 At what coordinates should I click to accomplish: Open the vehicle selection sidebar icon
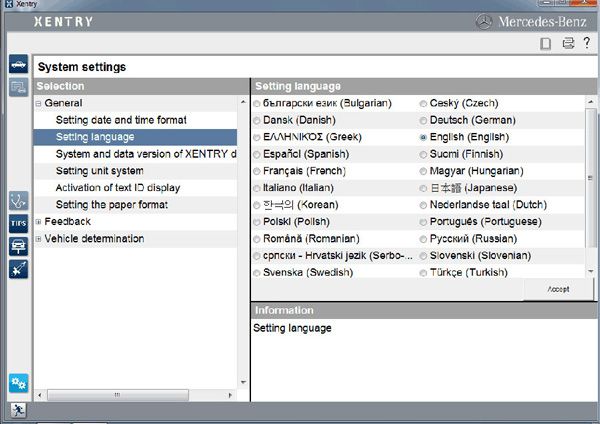click(x=18, y=64)
